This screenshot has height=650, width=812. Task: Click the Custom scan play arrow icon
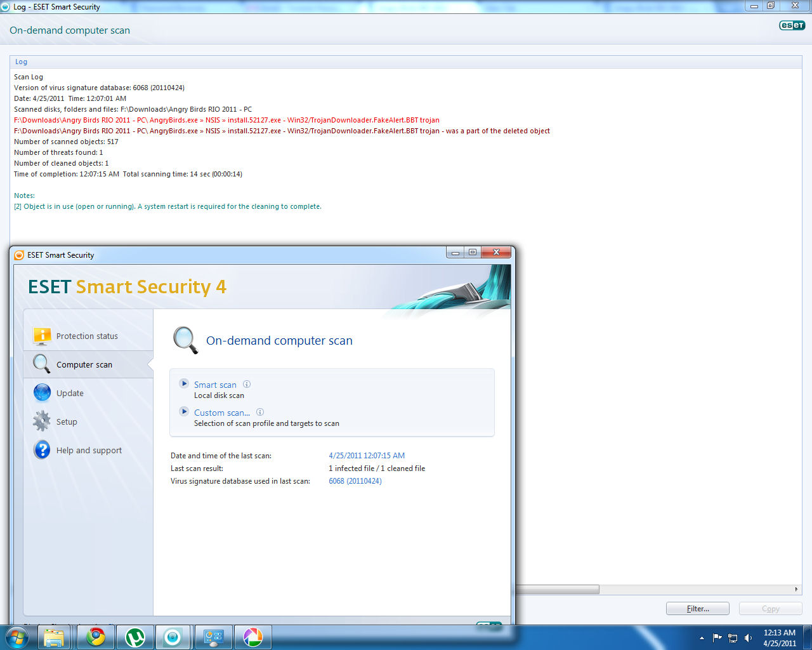click(x=184, y=411)
